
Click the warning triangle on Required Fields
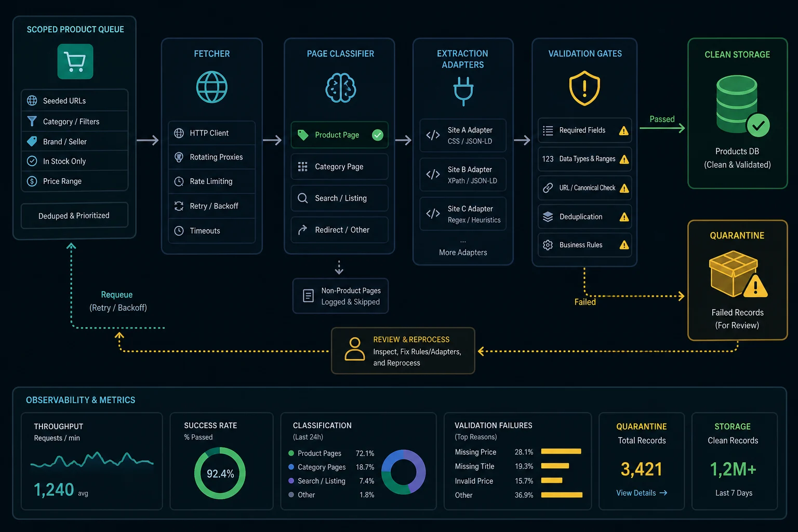click(624, 131)
